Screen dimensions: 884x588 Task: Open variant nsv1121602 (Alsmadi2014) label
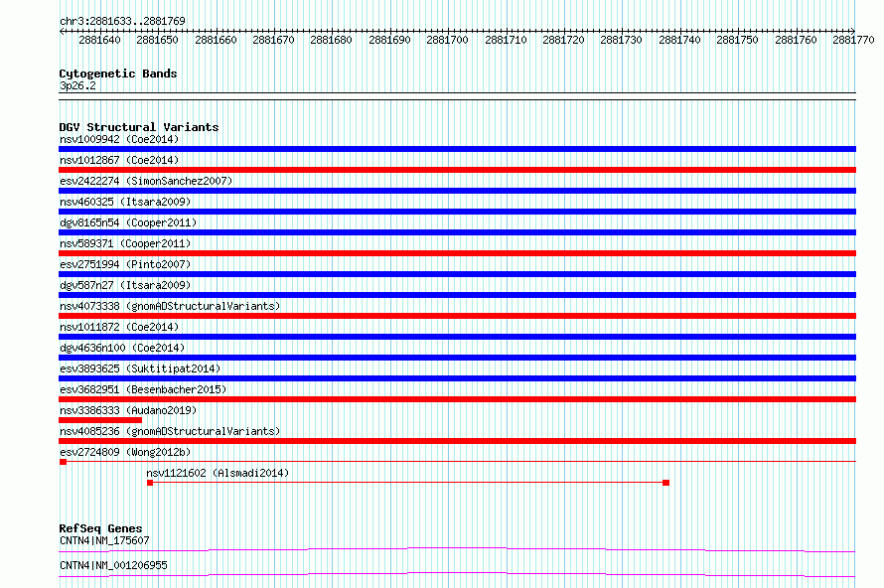point(218,473)
